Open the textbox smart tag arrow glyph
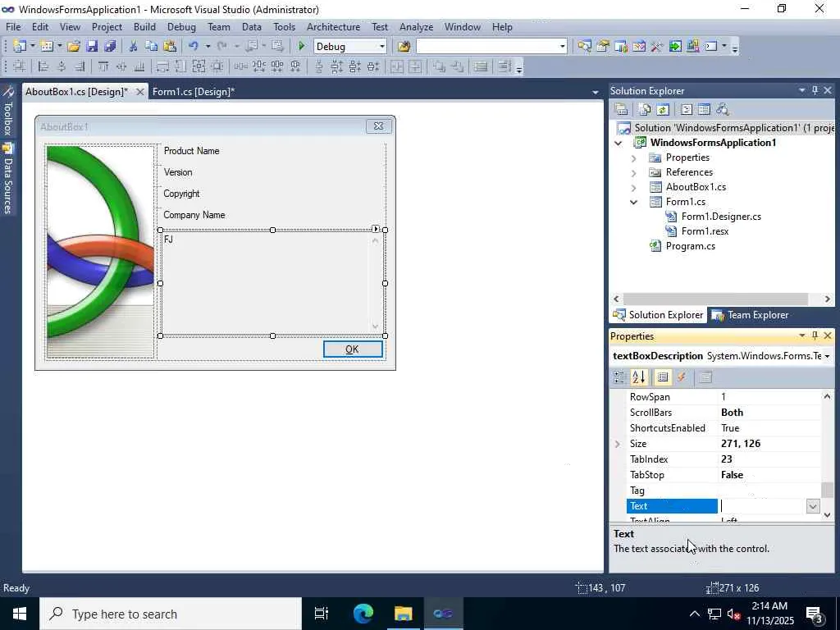This screenshot has height=630, width=840. pos(376,229)
